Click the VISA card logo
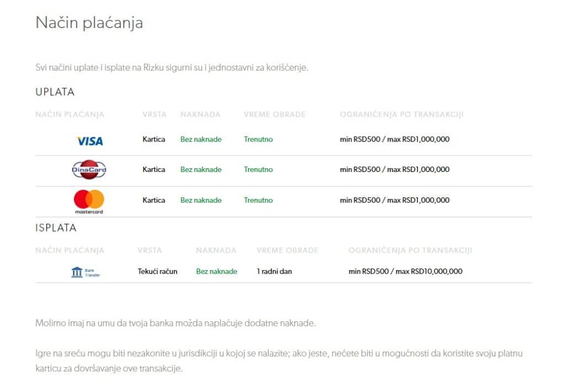Viewport: 565px width, 392px height. tap(89, 141)
